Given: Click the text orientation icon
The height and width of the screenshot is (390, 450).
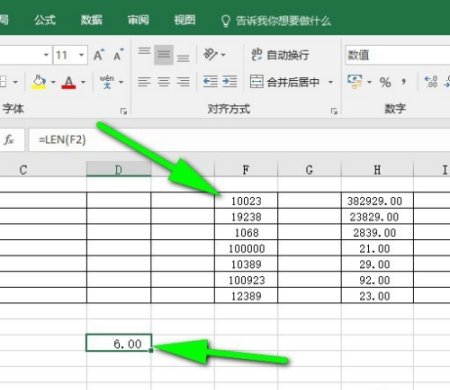Looking at the screenshot, I should click(211, 54).
